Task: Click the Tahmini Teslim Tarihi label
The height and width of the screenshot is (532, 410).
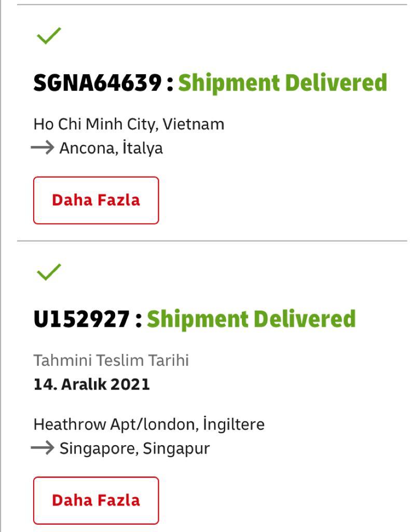Action: click(x=111, y=360)
